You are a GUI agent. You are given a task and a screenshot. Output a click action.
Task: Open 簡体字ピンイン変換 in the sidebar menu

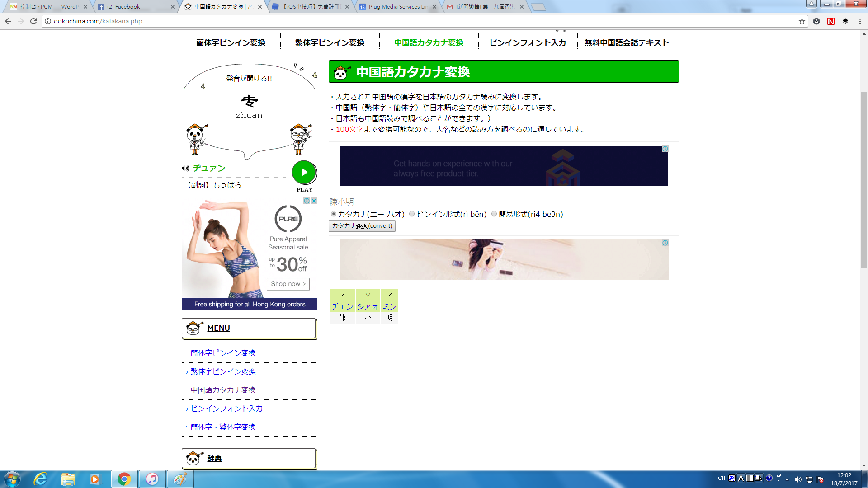(x=223, y=353)
